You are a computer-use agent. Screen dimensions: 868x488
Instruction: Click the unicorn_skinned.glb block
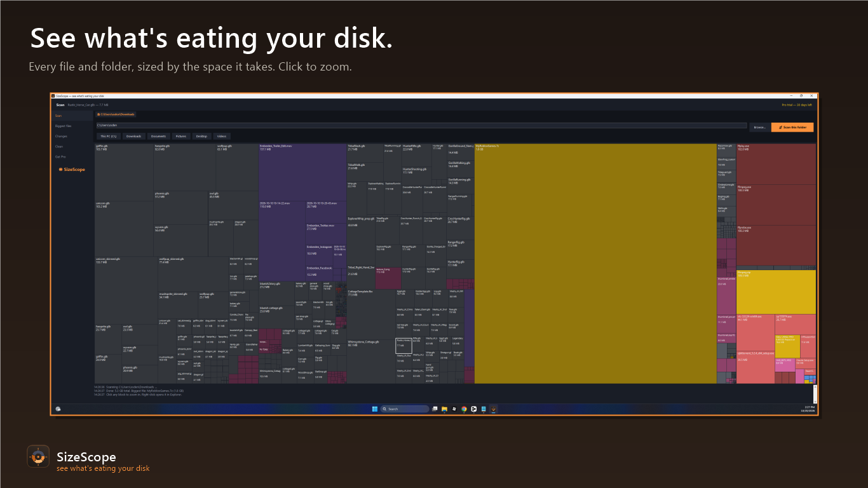126,290
